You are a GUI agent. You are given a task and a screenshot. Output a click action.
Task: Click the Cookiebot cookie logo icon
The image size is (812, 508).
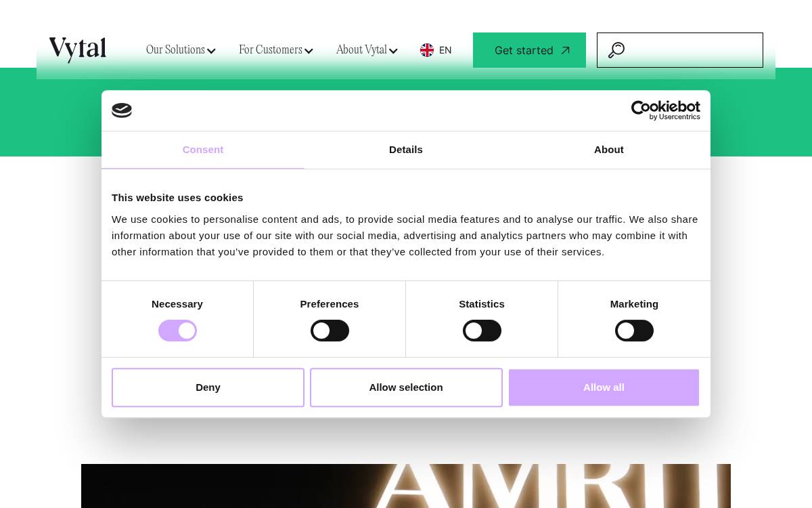[122, 110]
